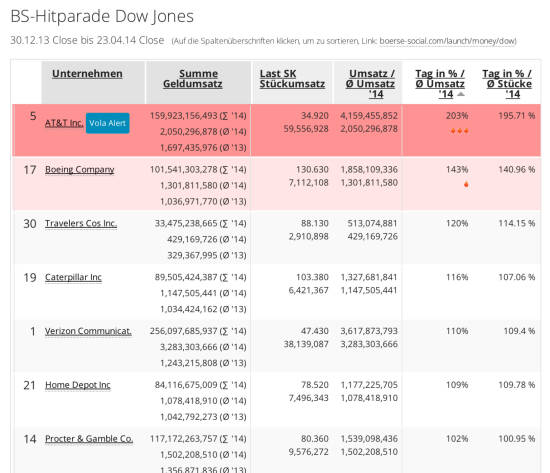Follow the boerse-social.com/launch/money/dow link
The width and height of the screenshot is (550, 473).
[x=448, y=41]
